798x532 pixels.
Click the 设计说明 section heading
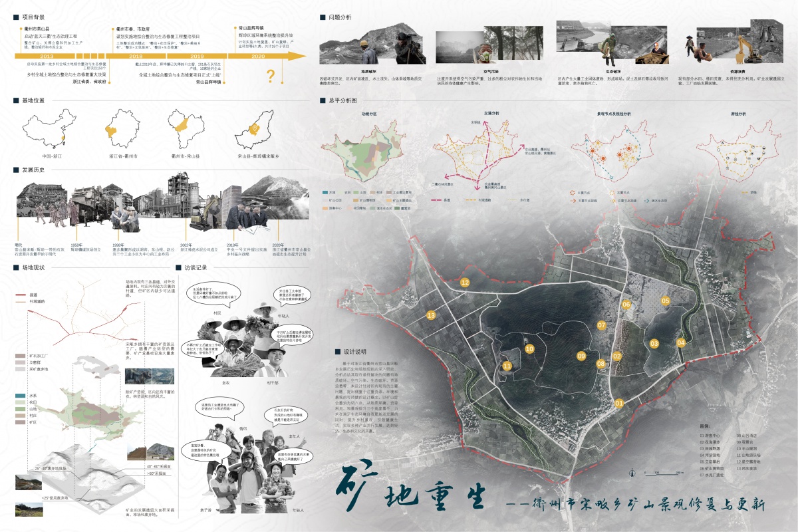(355, 352)
